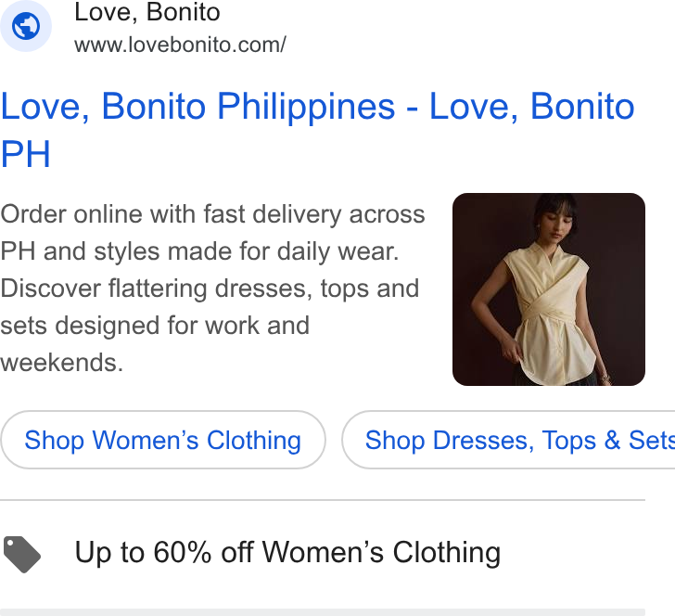The height and width of the screenshot is (616, 675).
Task: Open the cream wrap top product thumbnail
Action: click(549, 289)
